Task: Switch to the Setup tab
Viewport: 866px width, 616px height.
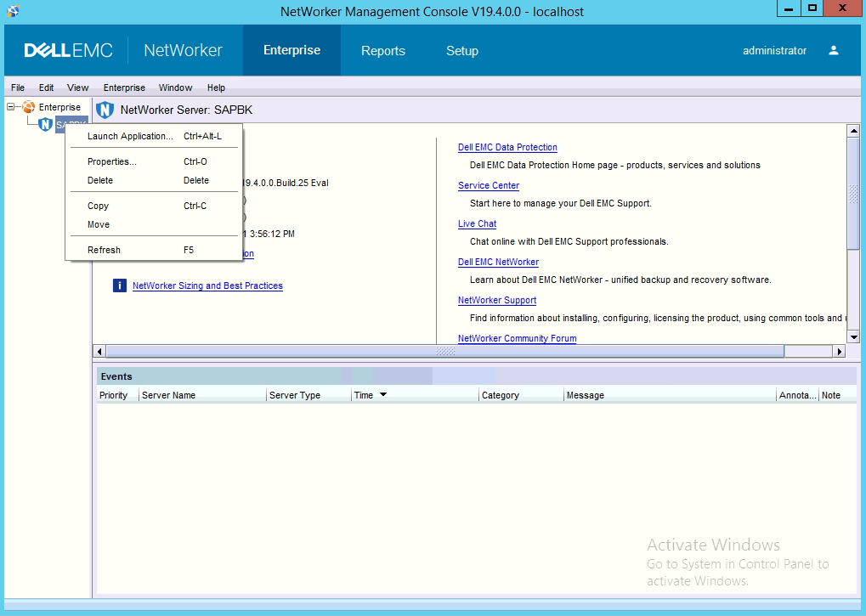Action: coord(461,51)
